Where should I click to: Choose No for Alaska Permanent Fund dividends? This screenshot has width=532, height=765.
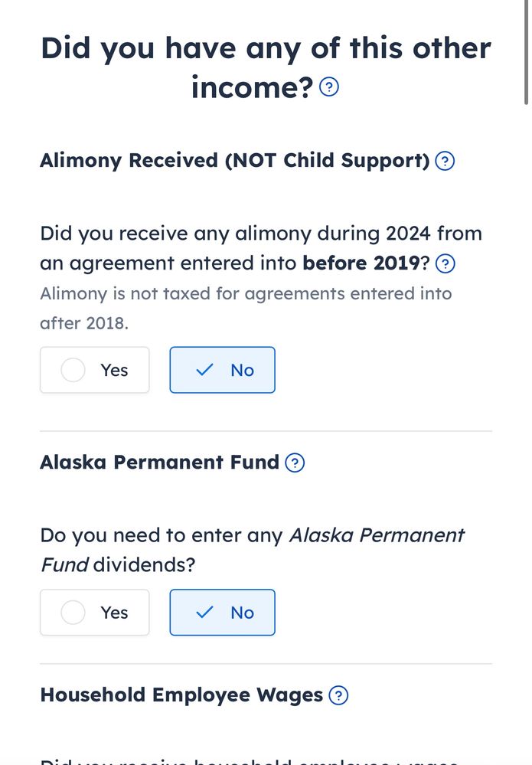click(222, 613)
